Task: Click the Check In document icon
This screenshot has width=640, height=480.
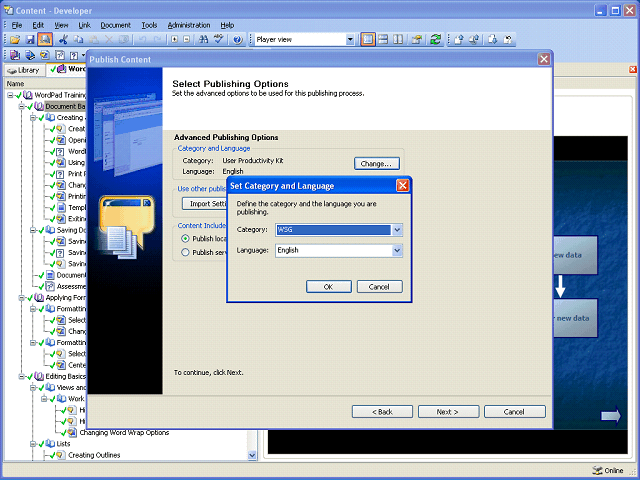Action: click(459, 39)
